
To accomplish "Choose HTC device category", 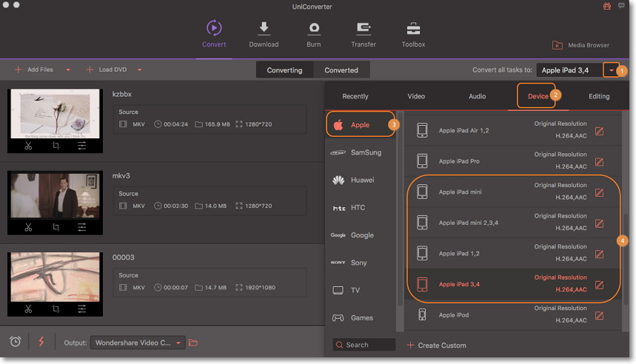I will tap(360, 208).
